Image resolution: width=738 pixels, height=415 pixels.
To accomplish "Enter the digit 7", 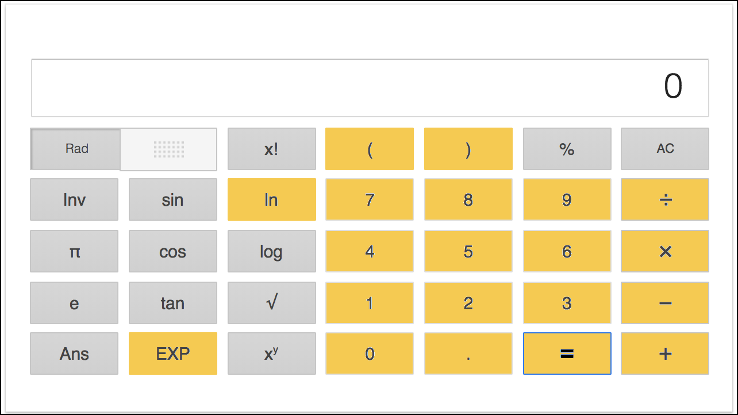I will 369,200.
